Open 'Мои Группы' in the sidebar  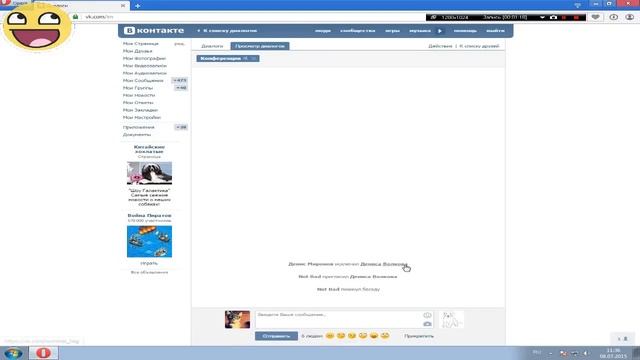138,88
